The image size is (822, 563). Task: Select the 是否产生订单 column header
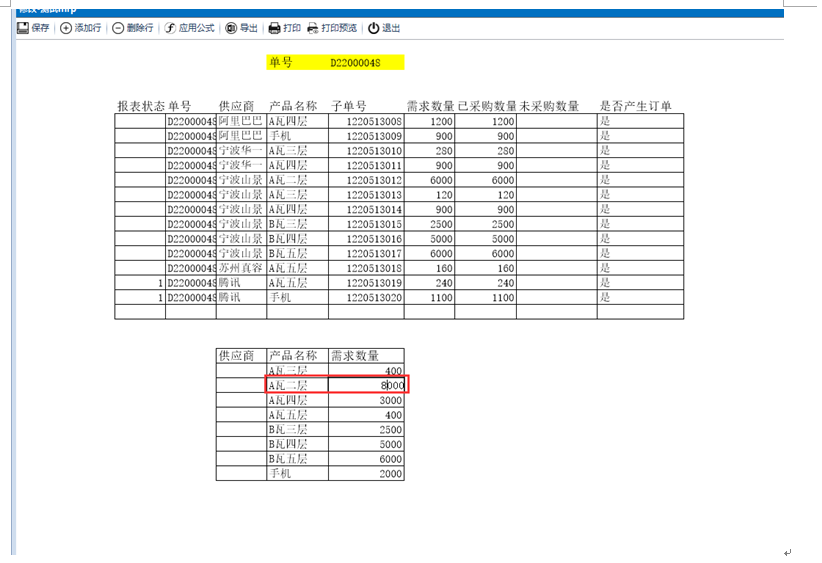click(x=635, y=106)
